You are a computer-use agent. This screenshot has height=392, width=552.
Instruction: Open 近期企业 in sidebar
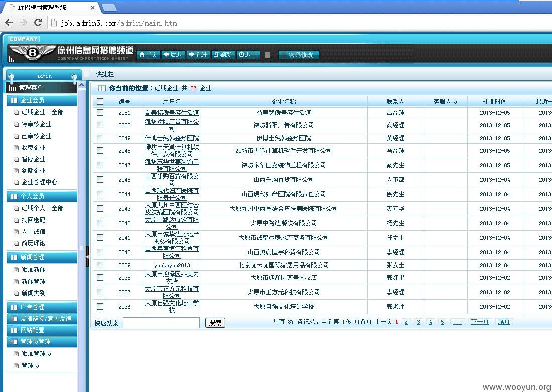point(33,112)
